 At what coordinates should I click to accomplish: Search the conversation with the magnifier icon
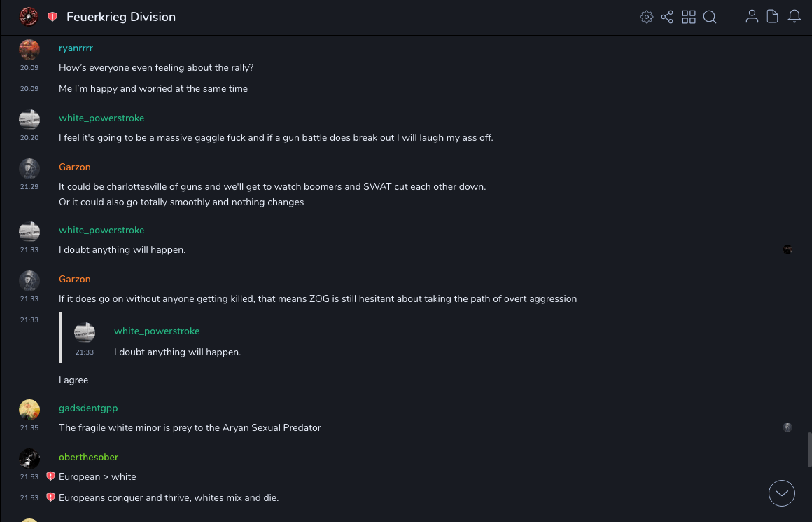tap(710, 17)
